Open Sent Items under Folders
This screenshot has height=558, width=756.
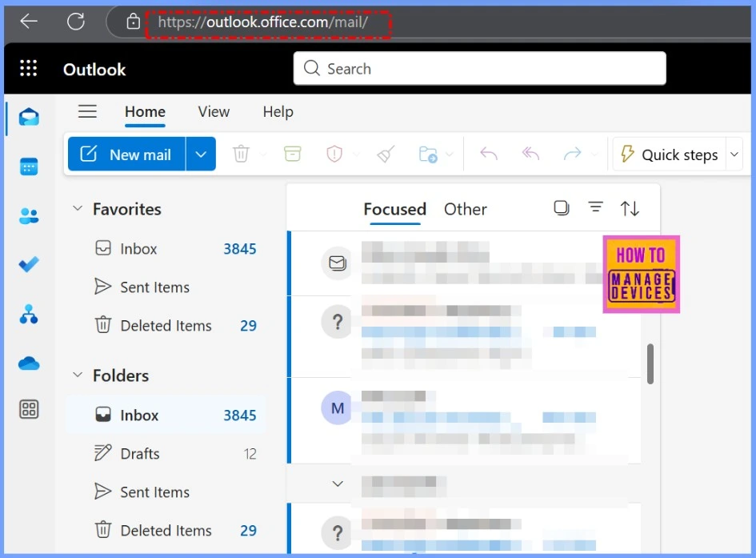coord(166,492)
